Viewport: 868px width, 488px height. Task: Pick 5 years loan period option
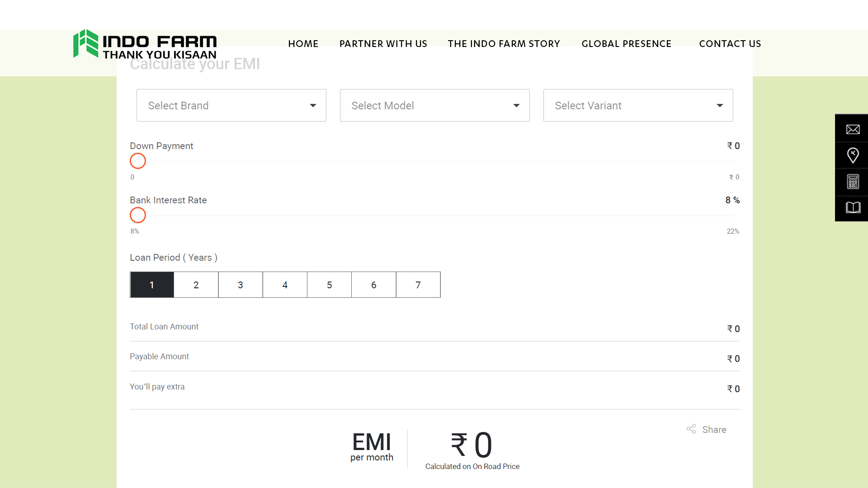pyautogui.click(x=329, y=285)
